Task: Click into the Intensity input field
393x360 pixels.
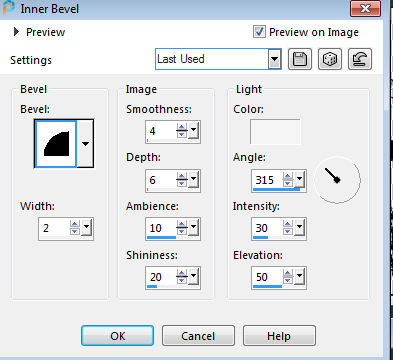Action: pyautogui.click(x=267, y=228)
